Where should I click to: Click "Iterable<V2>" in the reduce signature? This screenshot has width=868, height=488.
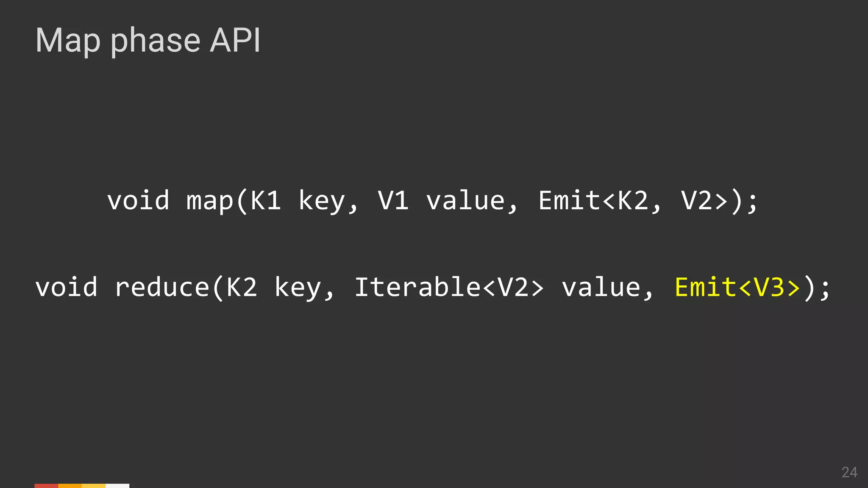(x=449, y=287)
